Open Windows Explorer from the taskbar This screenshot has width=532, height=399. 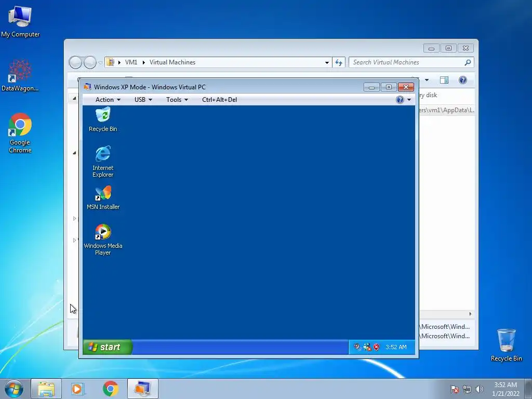pyautogui.click(x=46, y=389)
